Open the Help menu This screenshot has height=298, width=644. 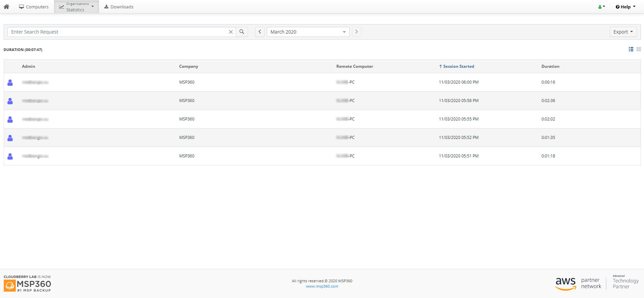(x=626, y=7)
